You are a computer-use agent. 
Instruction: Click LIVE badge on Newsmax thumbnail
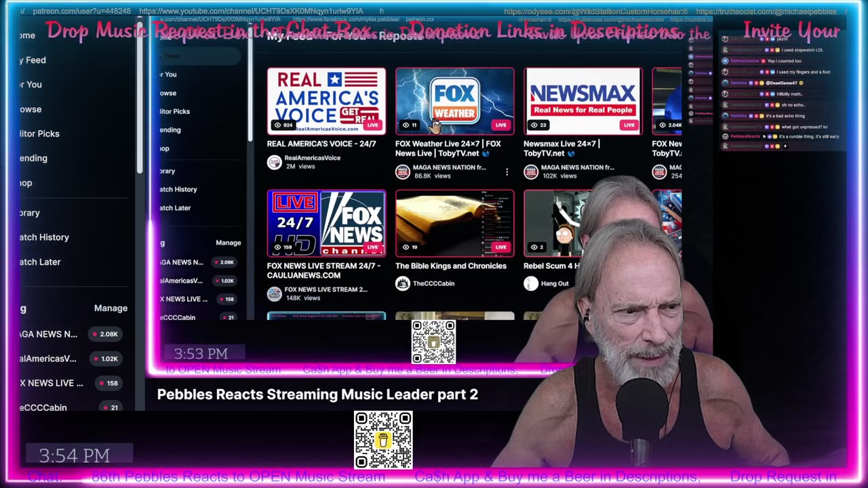pyautogui.click(x=629, y=125)
